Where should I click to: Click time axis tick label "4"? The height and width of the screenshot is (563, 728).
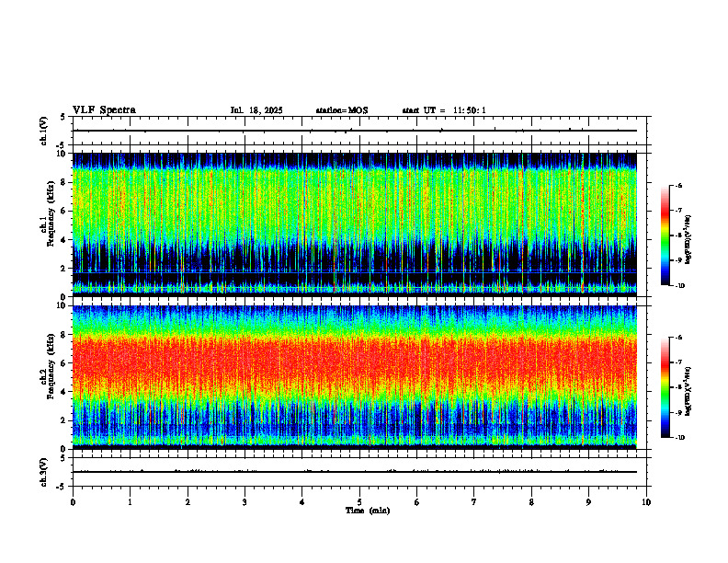(x=302, y=502)
